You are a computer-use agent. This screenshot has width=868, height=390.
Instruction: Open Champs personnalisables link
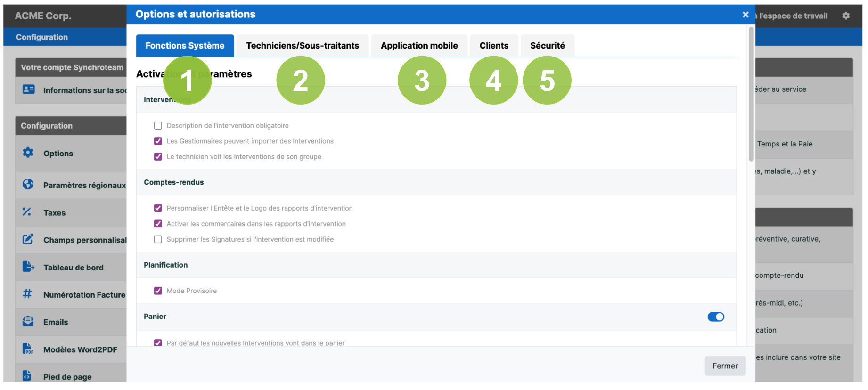[x=85, y=240]
